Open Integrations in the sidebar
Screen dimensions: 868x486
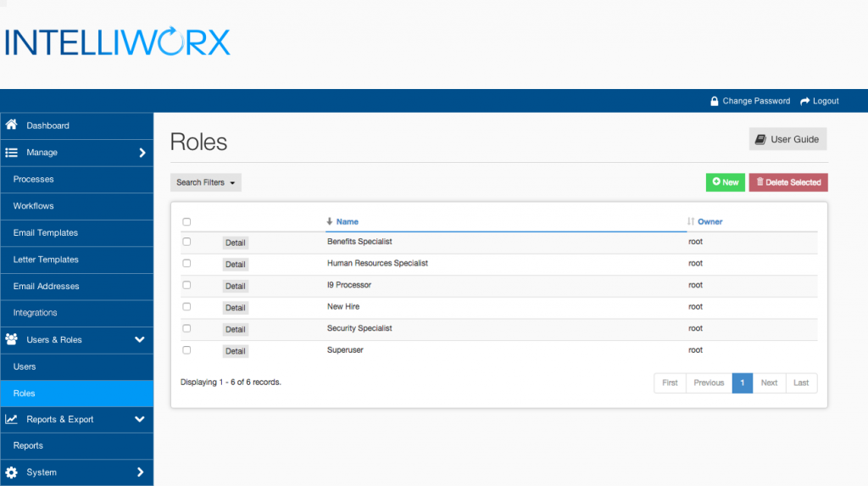click(77, 313)
